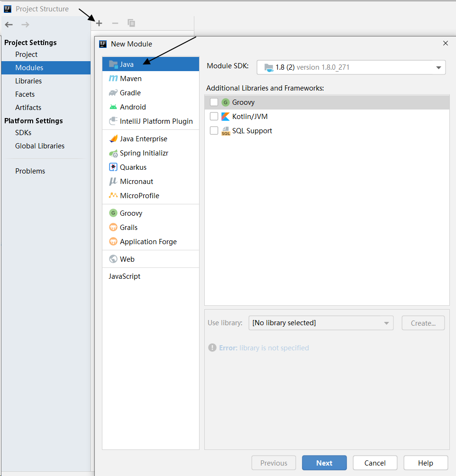Choose IntelliJ Platform Plugin module type
Viewport: 456px width, 476px height.
151,121
